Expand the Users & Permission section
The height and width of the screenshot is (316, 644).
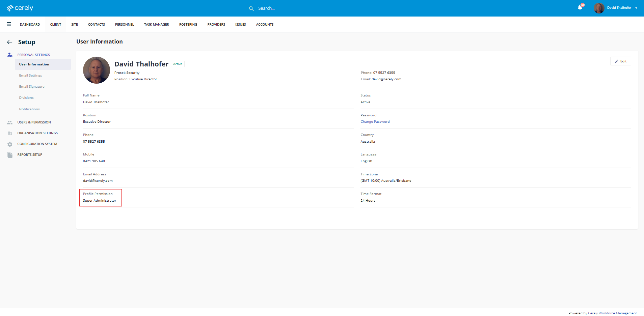(34, 122)
